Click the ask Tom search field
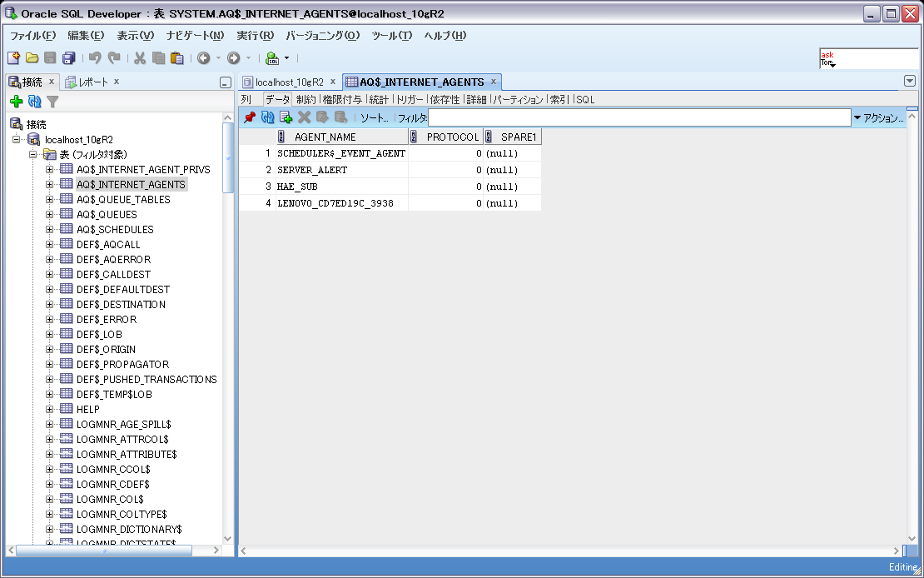 tap(868, 59)
